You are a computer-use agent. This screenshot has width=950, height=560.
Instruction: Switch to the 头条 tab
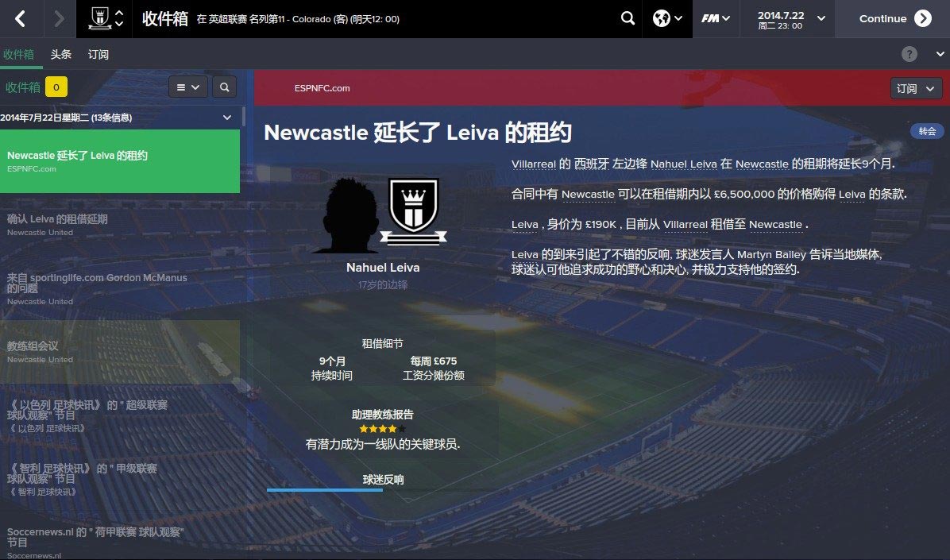[x=60, y=54]
